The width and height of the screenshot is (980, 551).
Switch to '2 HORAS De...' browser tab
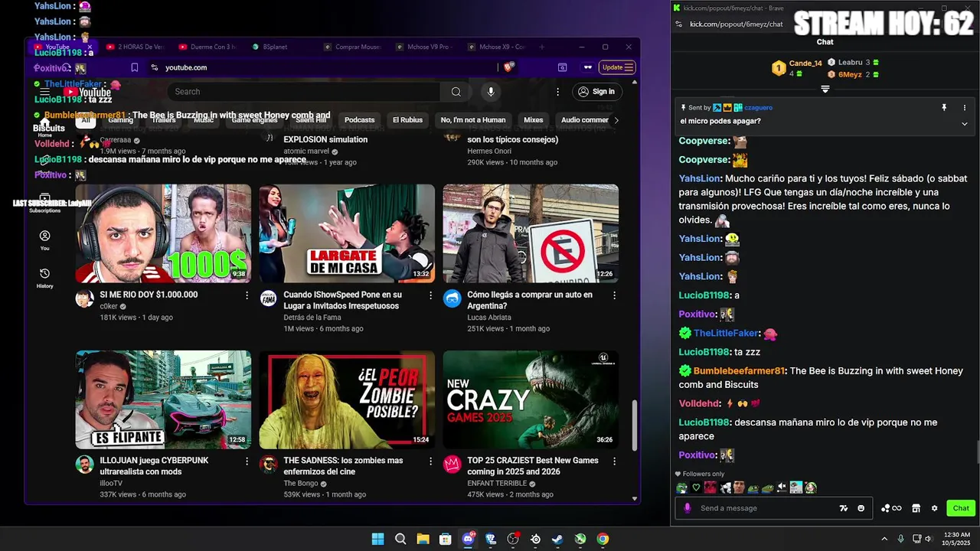click(x=136, y=47)
